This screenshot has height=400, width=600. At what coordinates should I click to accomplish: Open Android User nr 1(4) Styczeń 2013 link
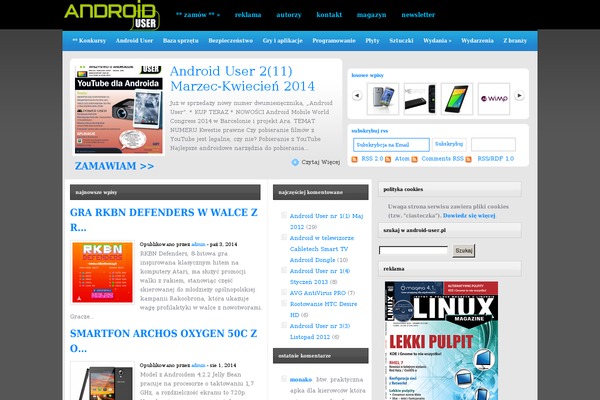pyautogui.click(x=320, y=276)
